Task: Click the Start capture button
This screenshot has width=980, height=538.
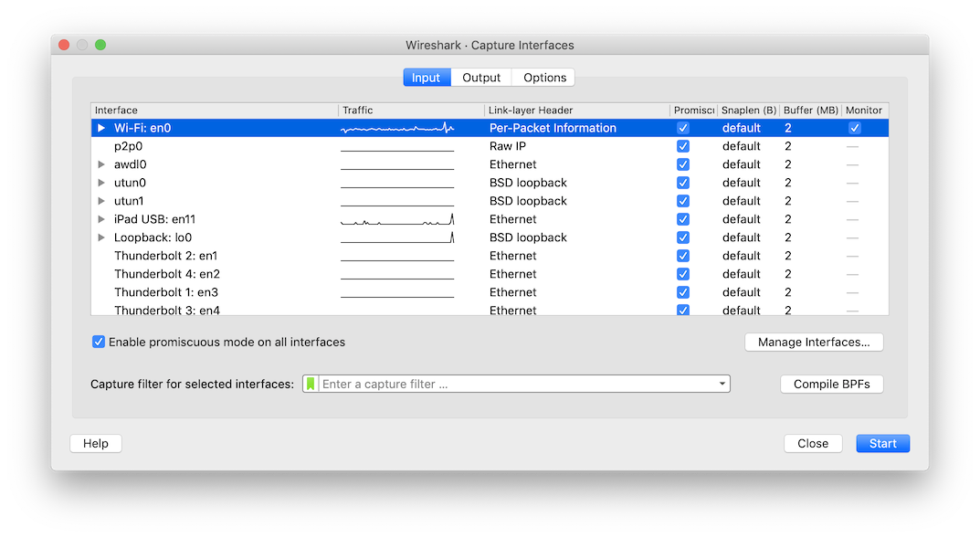Action: coord(881,443)
